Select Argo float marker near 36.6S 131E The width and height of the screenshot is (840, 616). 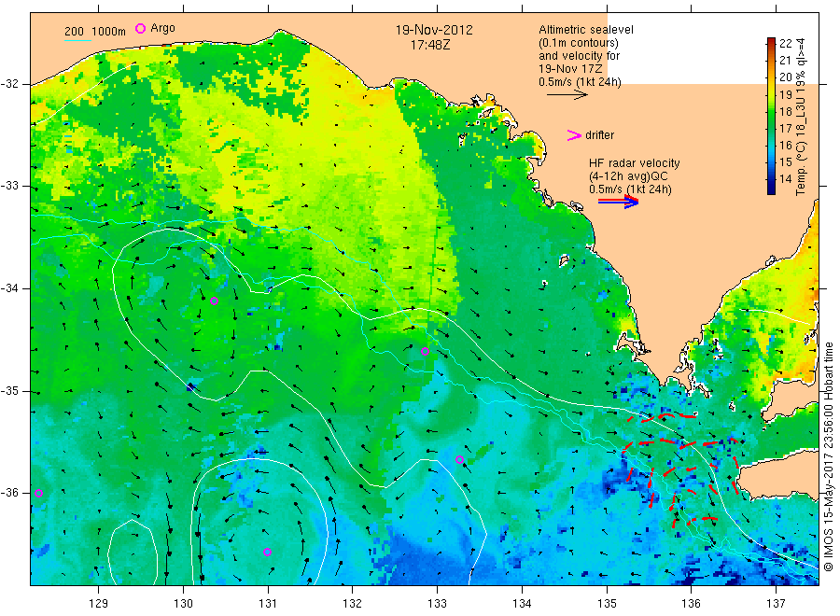(267, 552)
